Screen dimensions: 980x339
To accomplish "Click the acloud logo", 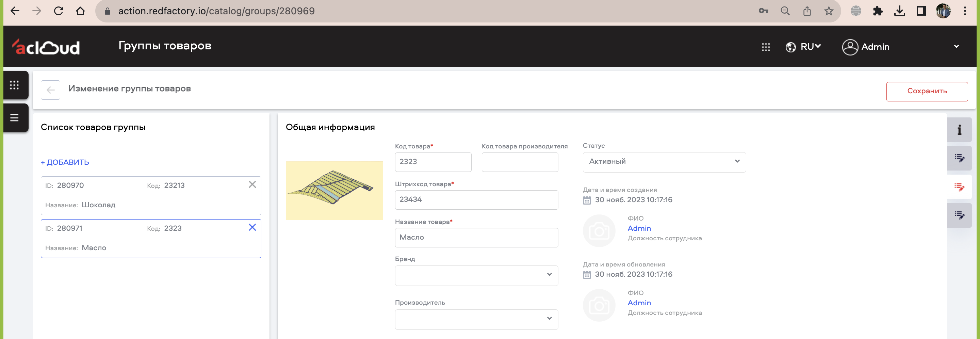I will pos(46,47).
